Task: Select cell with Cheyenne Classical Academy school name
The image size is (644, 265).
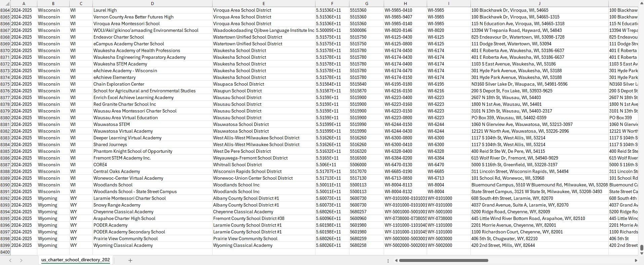Action: (123, 212)
